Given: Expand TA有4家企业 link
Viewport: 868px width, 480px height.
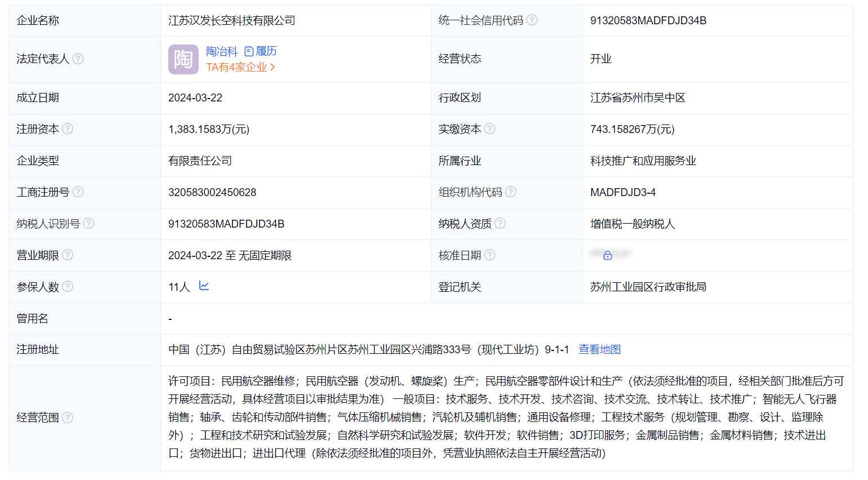Looking at the screenshot, I should tap(241, 67).
